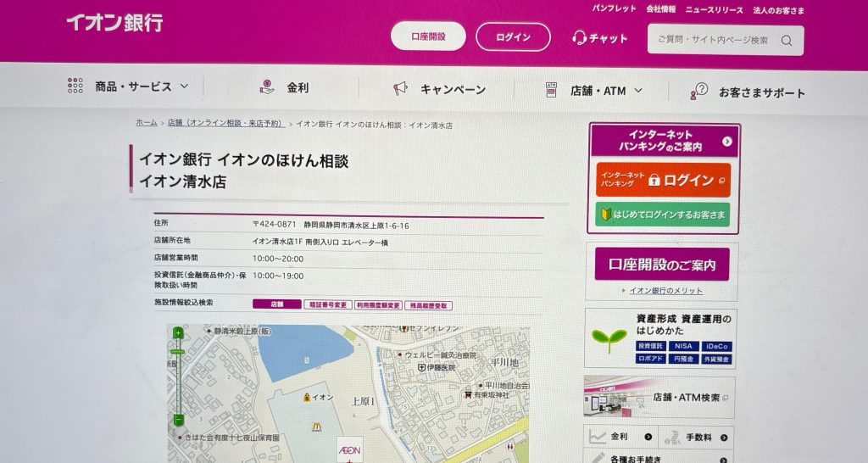
Task: Zoom out with map minus button
Action: point(178,419)
